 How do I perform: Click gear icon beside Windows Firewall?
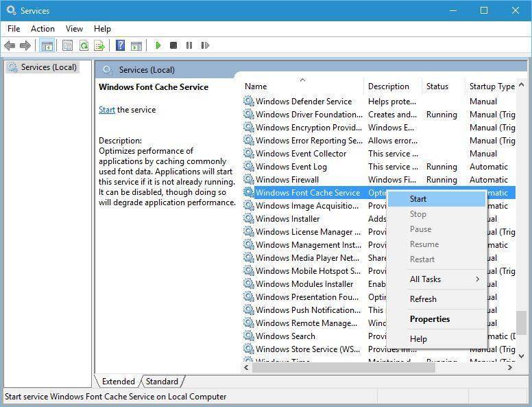click(249, 179)
